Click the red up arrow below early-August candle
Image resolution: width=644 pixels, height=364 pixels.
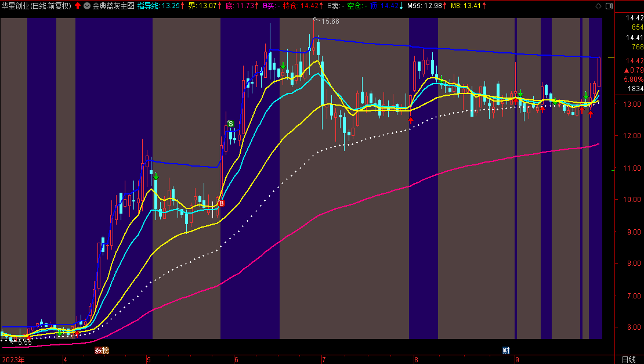(410, 120)
